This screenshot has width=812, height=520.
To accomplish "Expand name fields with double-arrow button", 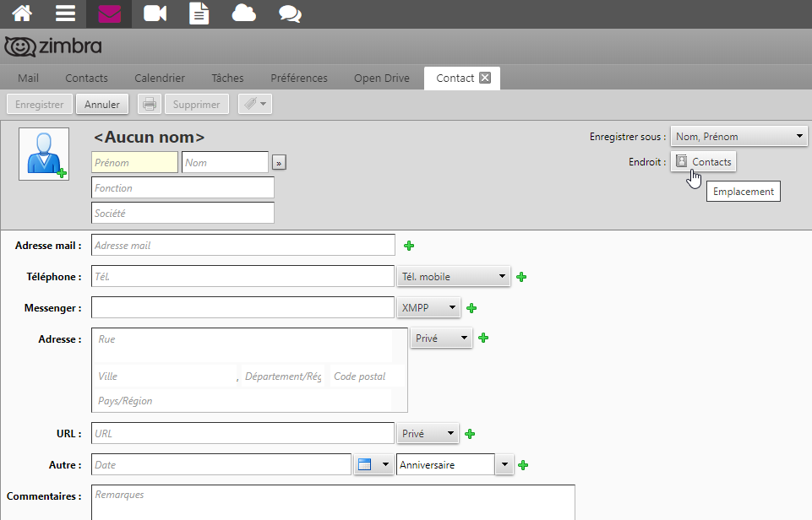I will click(279, 163).
